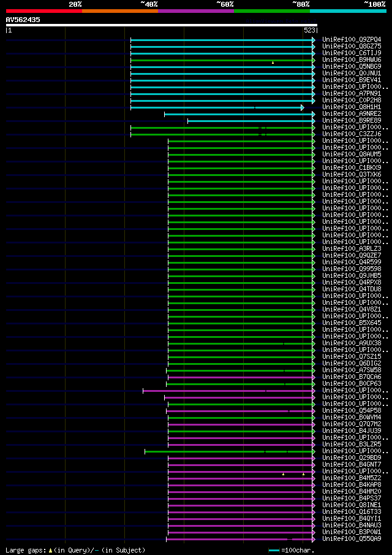Open hit UniRef100_A9NRE2
This screenshot has height=555, width=392.
tap(352, 114)
